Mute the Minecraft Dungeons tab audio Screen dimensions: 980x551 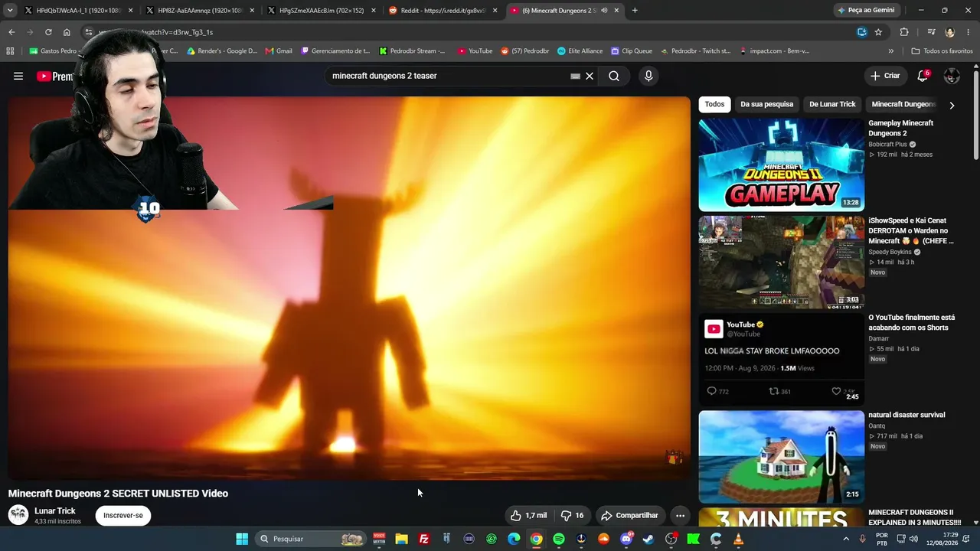[604, 11]
